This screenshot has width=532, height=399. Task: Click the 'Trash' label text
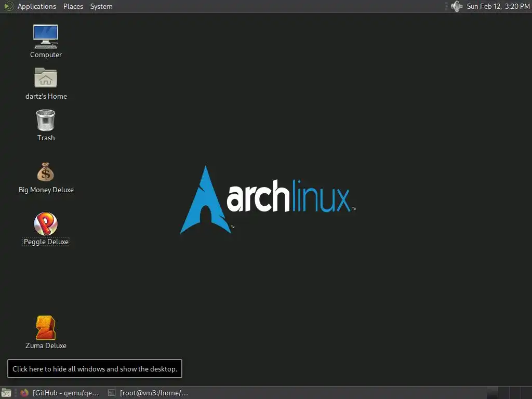coord(46,137)
